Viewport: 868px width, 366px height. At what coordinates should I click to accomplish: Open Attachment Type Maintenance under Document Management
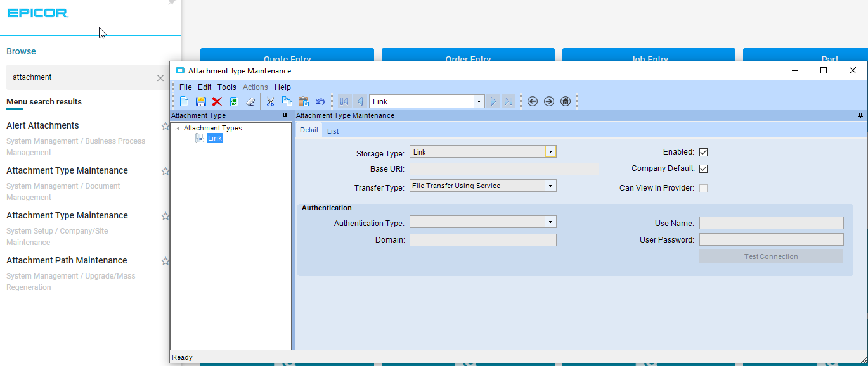tap(67, 170)
